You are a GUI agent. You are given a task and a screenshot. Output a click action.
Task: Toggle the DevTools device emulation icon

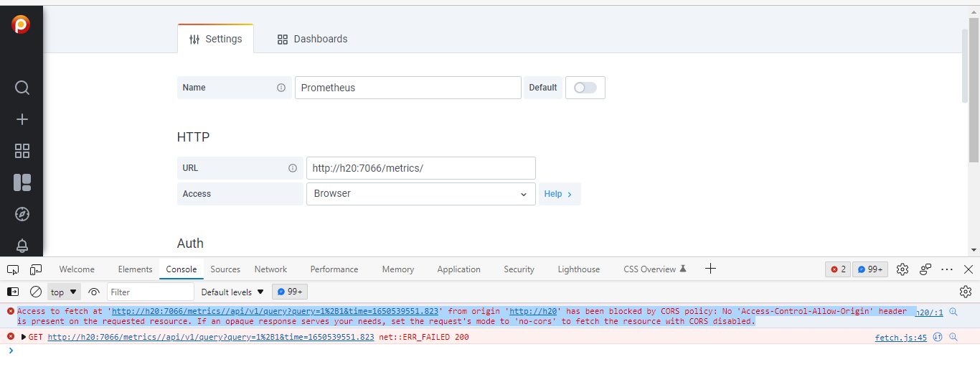(x=36, y=269)
